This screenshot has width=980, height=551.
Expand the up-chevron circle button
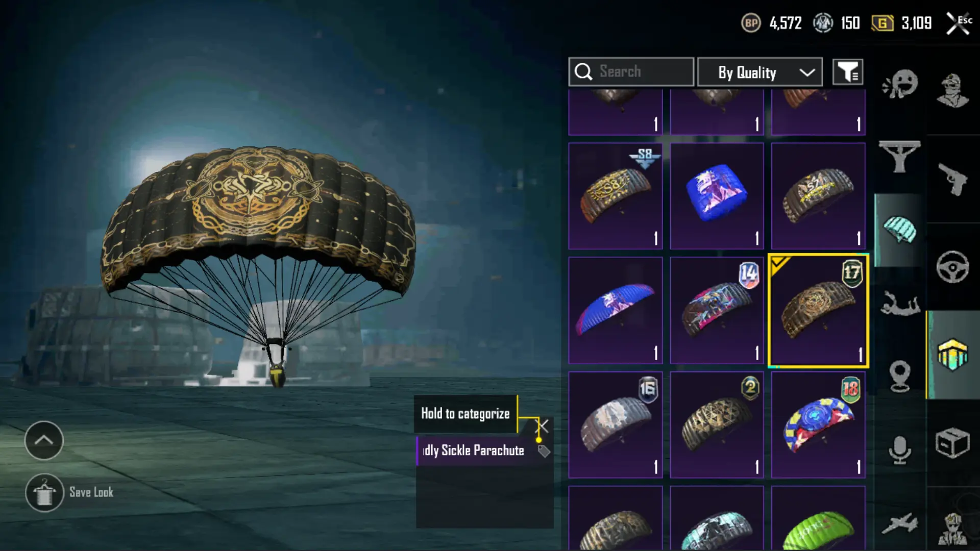[44, 440]
